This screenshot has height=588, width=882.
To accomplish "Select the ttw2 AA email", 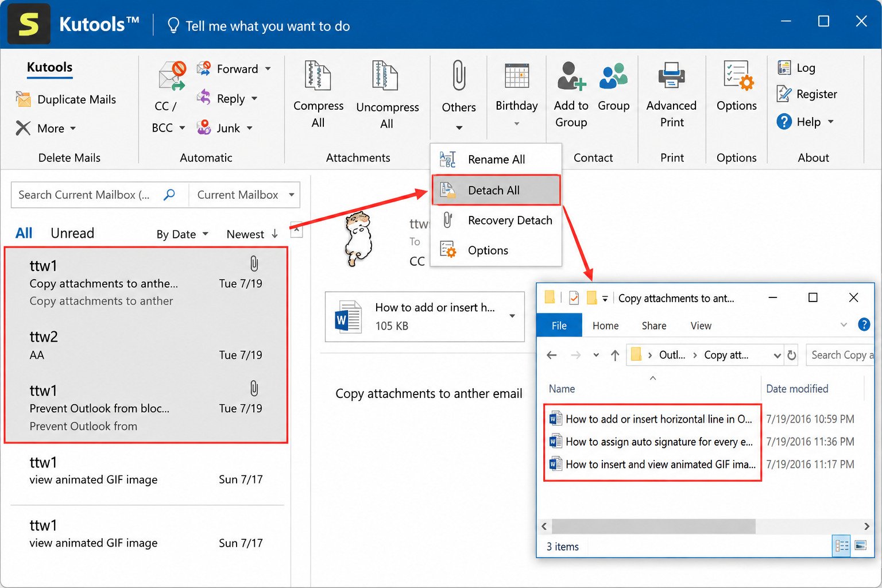I will point(146,345).
